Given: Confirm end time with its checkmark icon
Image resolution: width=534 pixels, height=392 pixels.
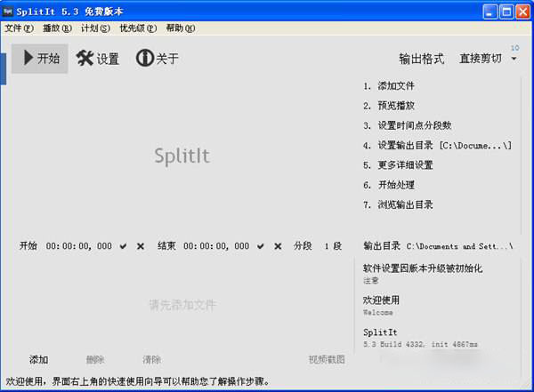Looking at the screenshot, I should 261,246.
